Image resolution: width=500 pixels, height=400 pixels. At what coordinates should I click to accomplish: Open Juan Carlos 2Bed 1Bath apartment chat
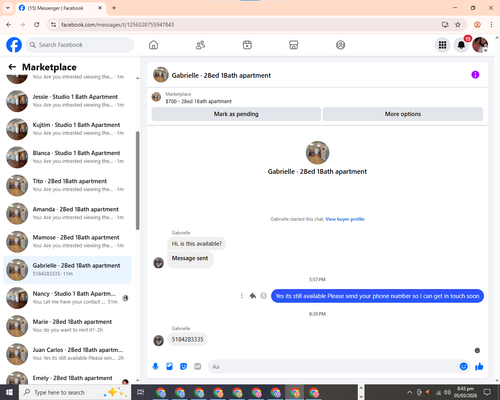click(67, 354)
